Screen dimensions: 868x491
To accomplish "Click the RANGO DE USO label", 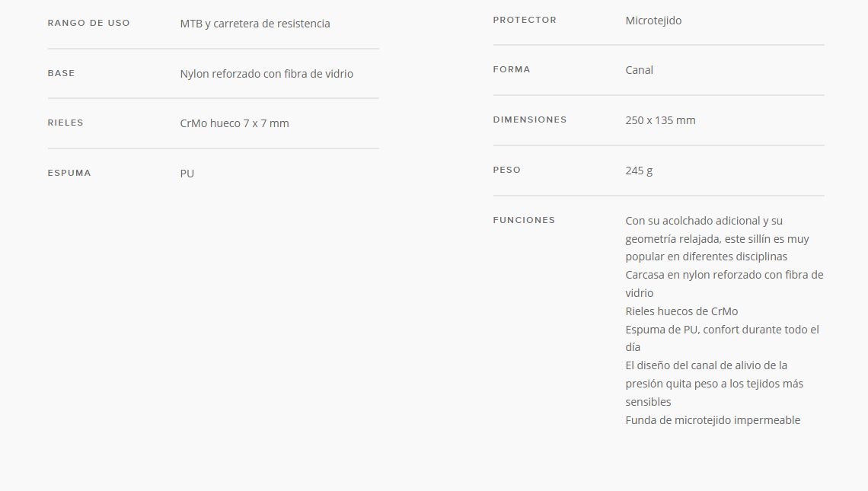I will (88, 24).
